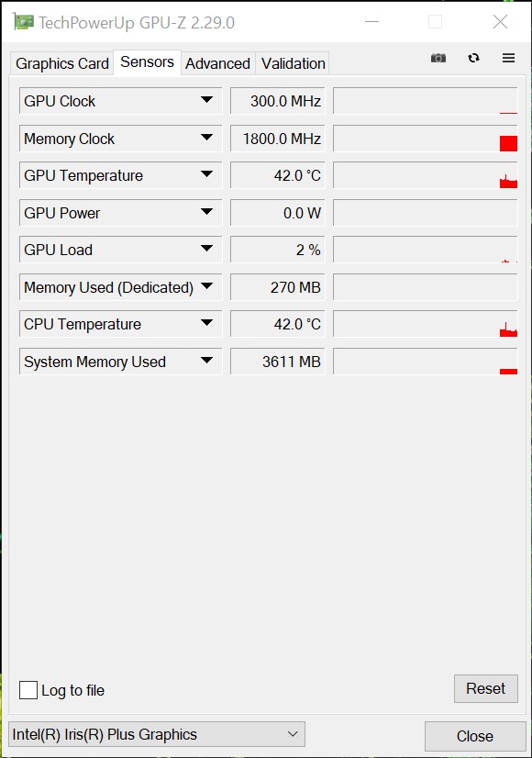Click the Close button
Screen dimensions: 532x758
(x=475, y=736)
